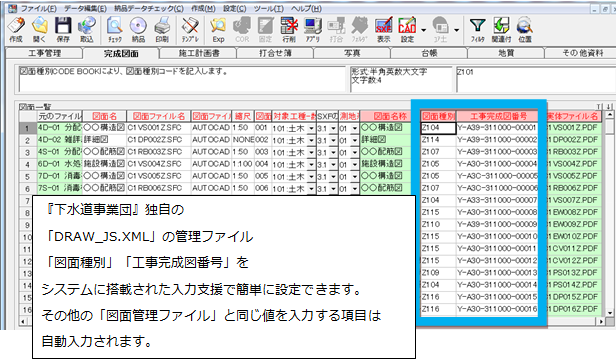
Task: Switch to the 施工計画書 tab
Action: click(x=199, y=53)
